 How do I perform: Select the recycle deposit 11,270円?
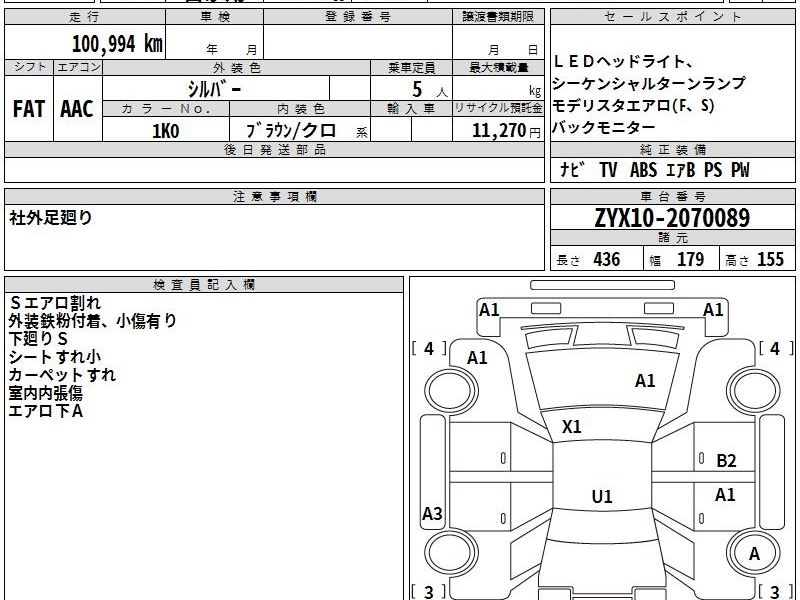point(506,131)
